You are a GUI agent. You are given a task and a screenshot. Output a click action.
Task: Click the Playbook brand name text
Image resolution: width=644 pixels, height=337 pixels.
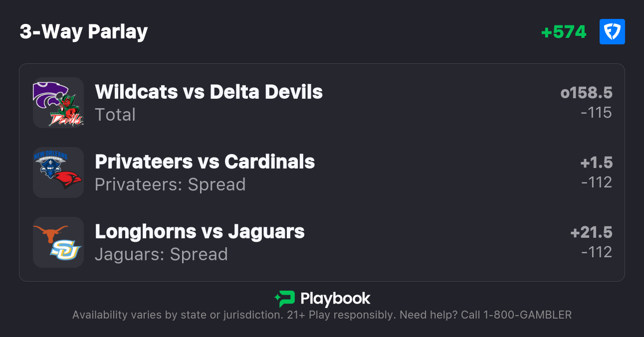point(335,299)
